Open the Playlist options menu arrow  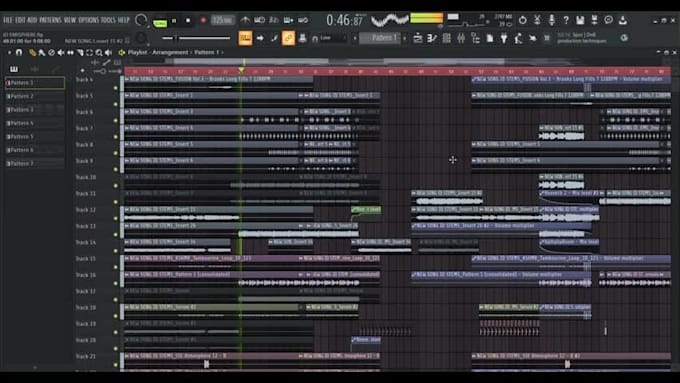(x=9, y=52)
